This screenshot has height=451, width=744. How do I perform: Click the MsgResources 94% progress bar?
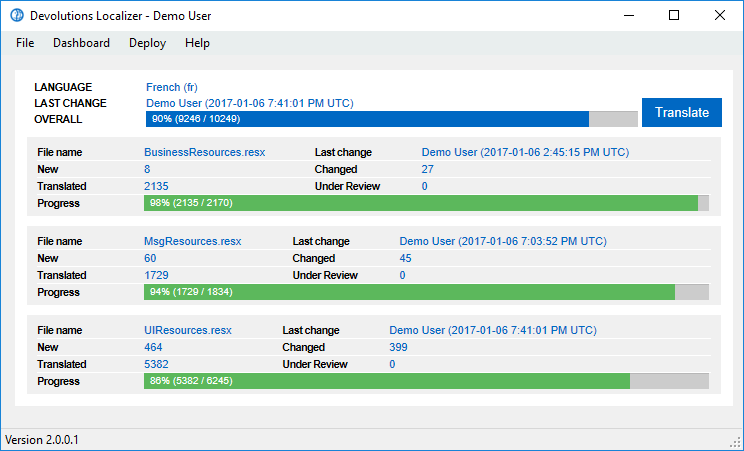(x=426, y=292)
